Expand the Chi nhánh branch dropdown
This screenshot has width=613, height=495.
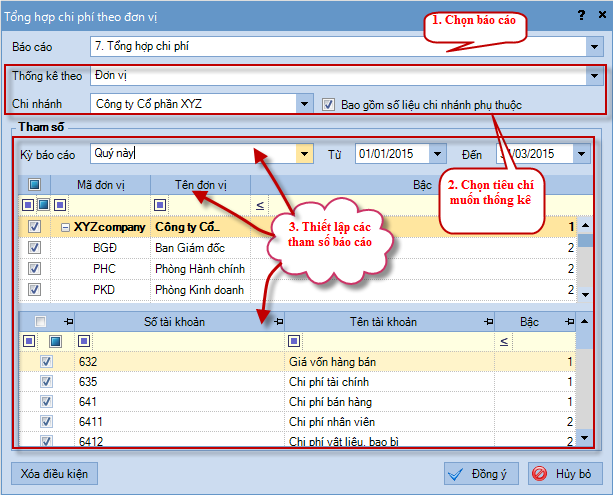point(304,104)
